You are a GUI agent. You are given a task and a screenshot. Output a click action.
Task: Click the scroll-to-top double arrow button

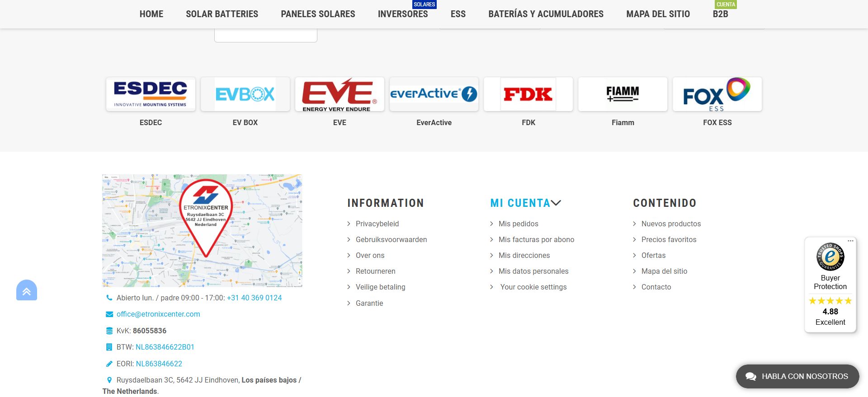pyautogui.click(x=27, y=290)
